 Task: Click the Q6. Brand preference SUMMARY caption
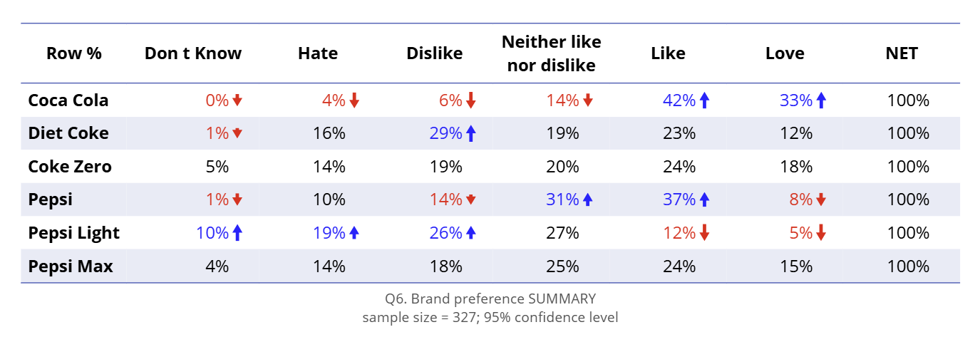tap(490, 299)
